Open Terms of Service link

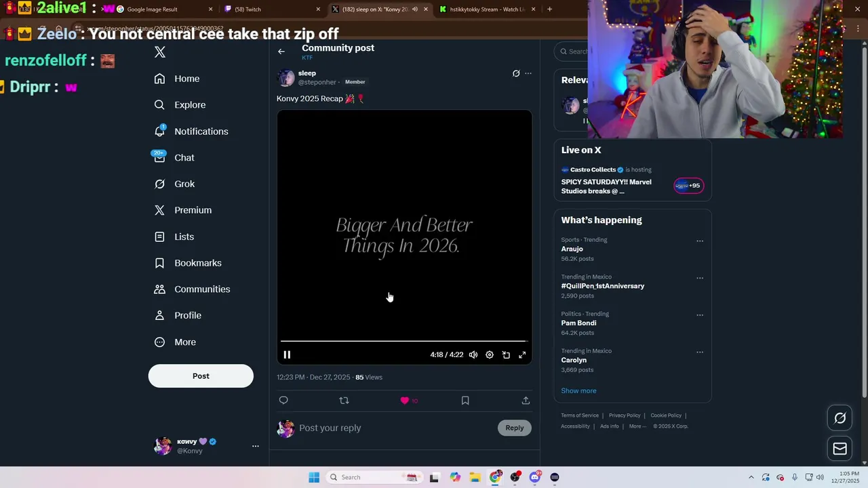580,415
